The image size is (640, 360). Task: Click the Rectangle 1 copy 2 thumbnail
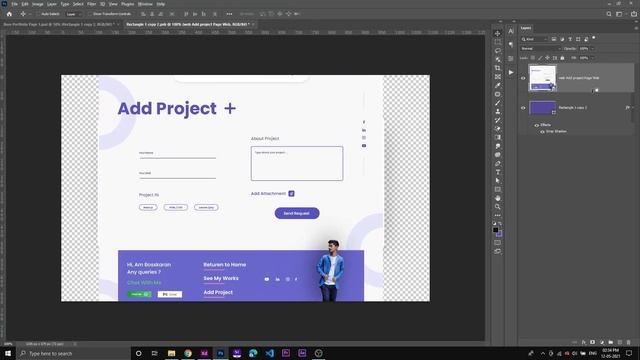click(542, 108)
